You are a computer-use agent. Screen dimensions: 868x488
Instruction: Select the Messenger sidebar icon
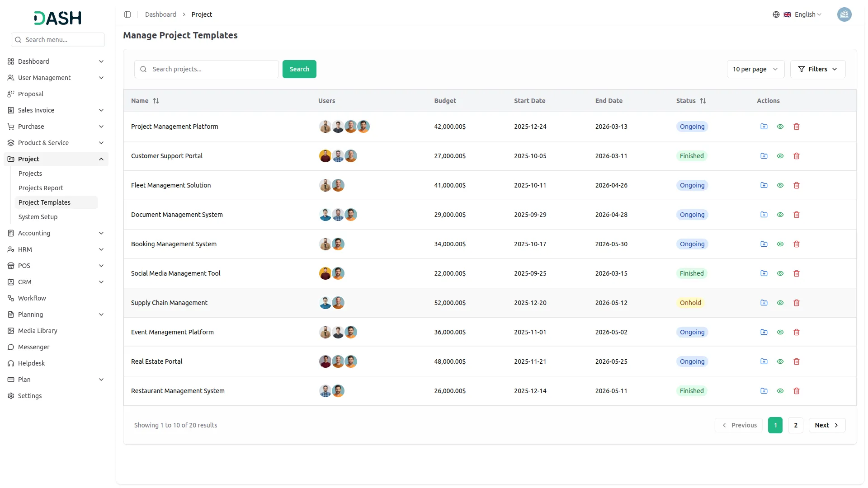(10, 347)
